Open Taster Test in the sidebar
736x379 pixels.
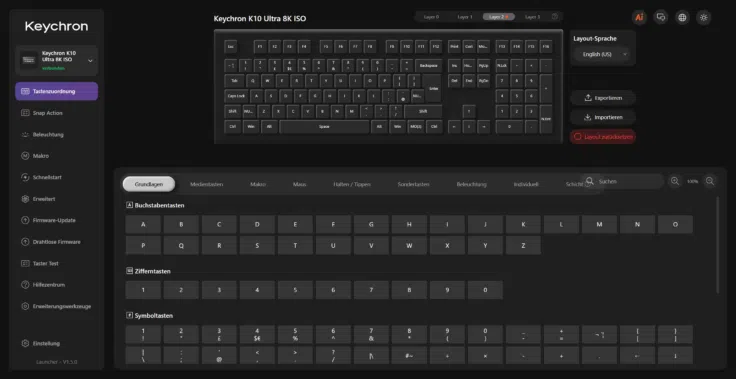click(x=57, y=263)
